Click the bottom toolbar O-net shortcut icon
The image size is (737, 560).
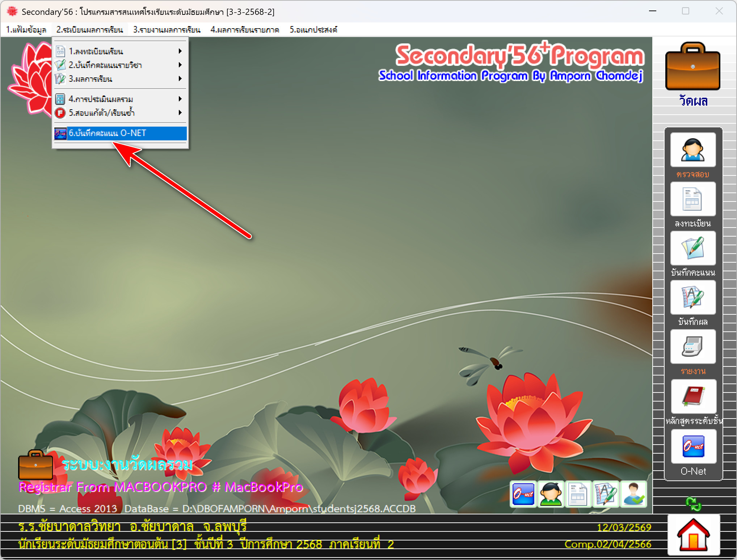523,494
